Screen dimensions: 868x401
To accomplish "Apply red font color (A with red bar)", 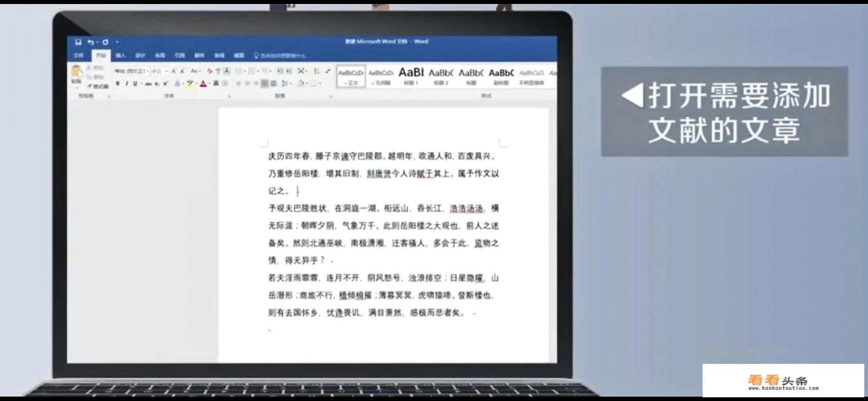I will pos(203,84).
